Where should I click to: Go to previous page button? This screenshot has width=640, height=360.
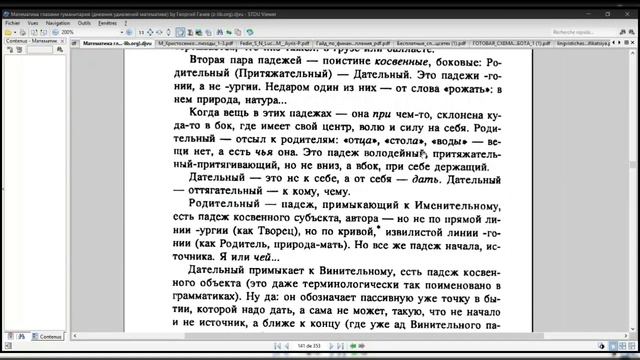[287, 346]
